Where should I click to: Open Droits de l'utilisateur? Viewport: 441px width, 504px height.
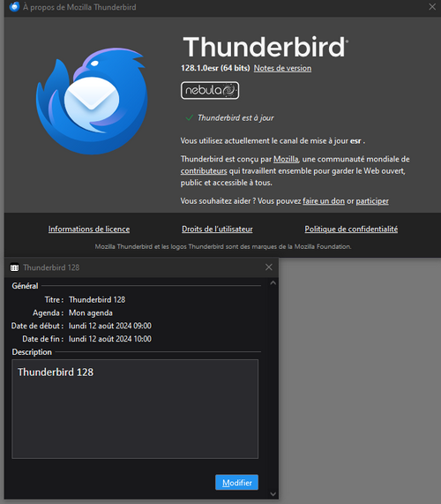click(x=217, y=229)
